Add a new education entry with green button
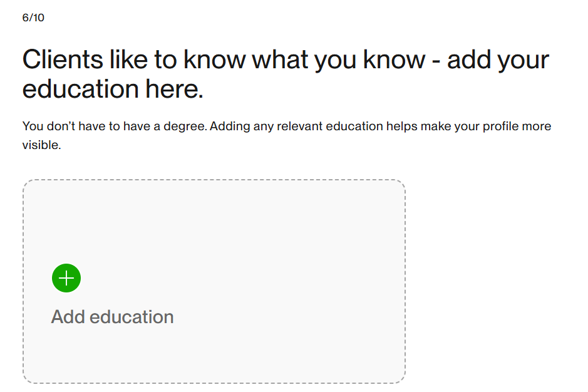 click(66, 278)
